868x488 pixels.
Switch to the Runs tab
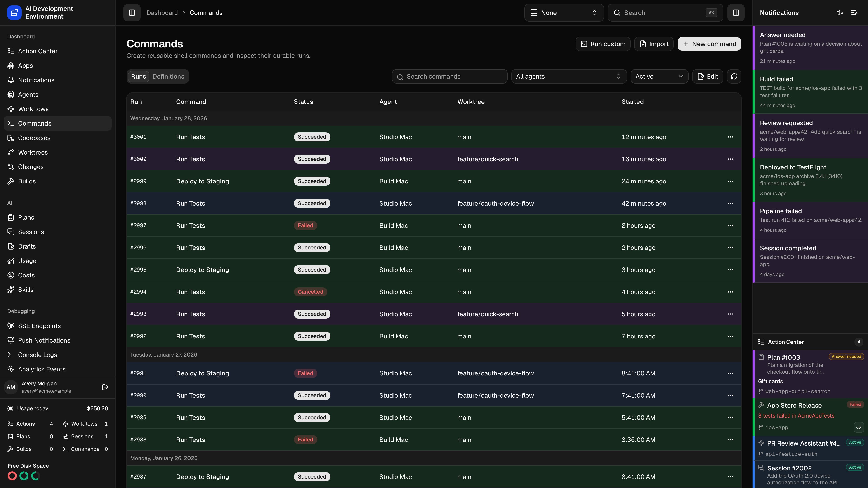[139, 76]
